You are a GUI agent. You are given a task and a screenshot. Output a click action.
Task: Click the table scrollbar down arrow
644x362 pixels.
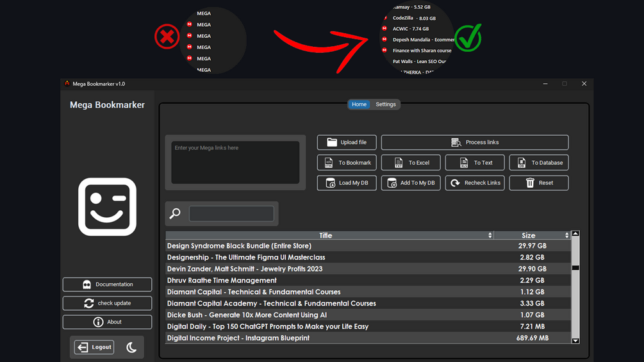(x=575, y=341)
